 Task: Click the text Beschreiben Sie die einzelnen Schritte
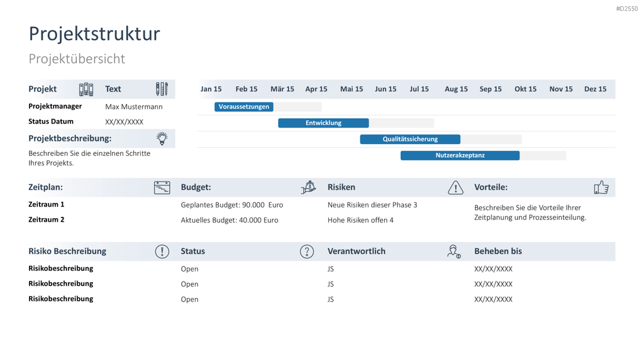tap(89, 153)
